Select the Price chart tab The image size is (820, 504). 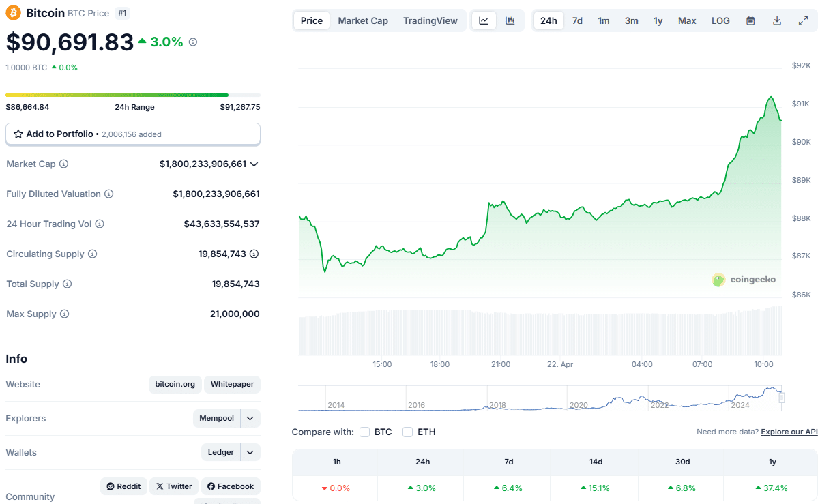(312, 20)
